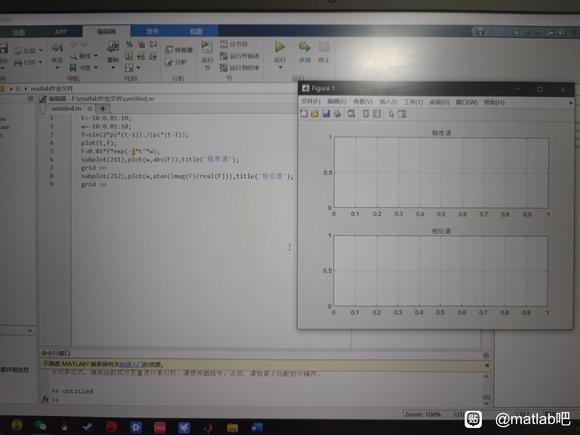Image resolution: width=580 pixels, height=435 pixels.
Task: Click Print icon in the Figure 1 toolbar
Action: coord(337,114)
